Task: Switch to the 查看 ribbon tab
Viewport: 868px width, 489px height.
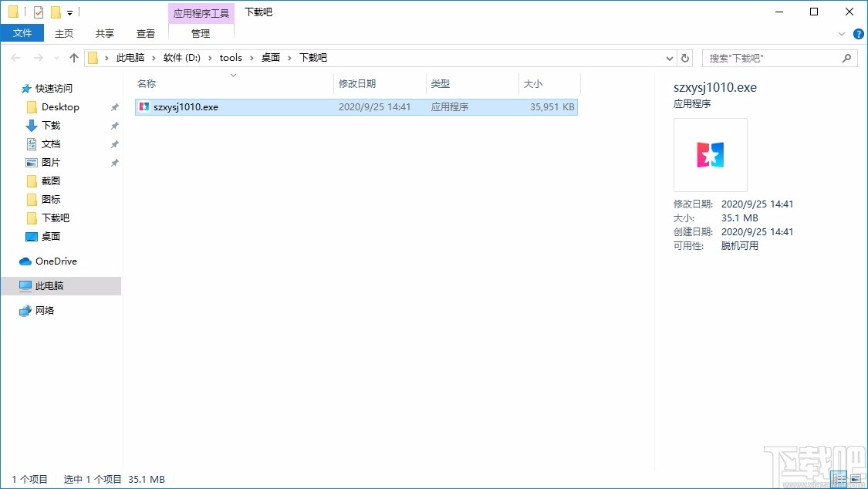Action: 146,33
